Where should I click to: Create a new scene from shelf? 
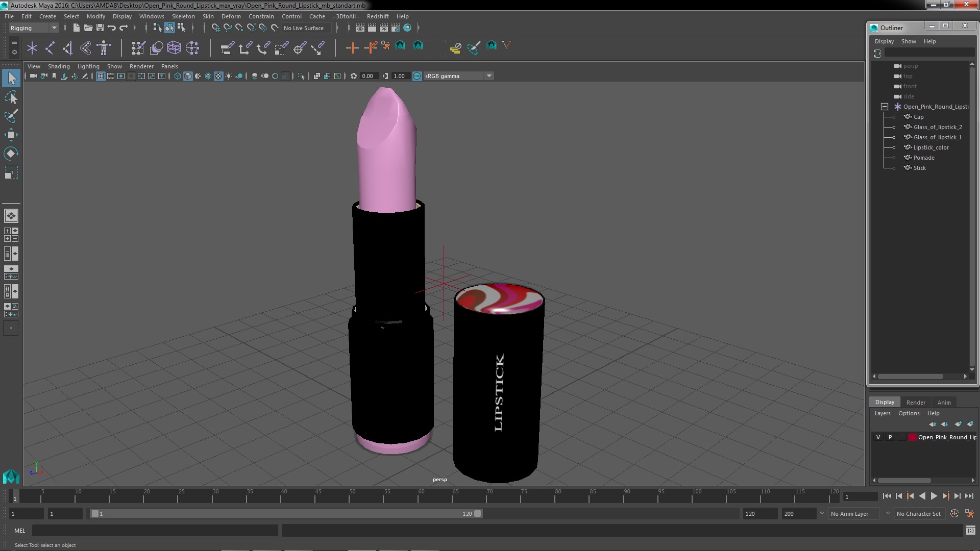76,28
